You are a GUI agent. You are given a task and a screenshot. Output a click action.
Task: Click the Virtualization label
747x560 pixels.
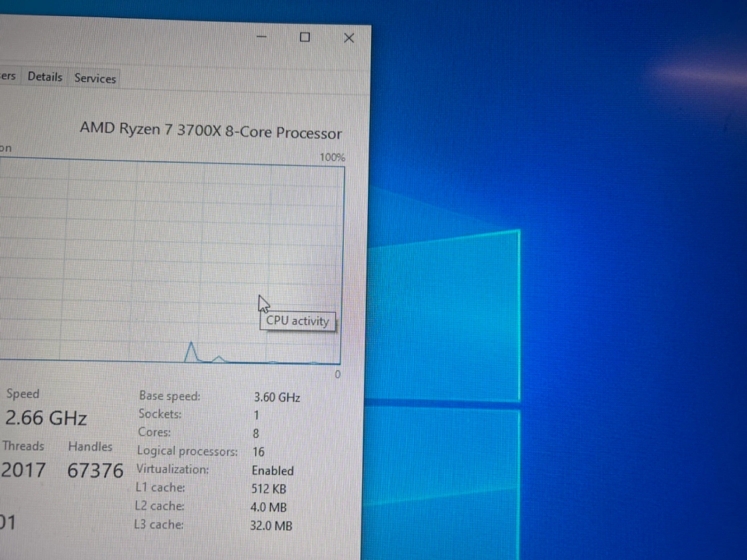tap(173, 469)
